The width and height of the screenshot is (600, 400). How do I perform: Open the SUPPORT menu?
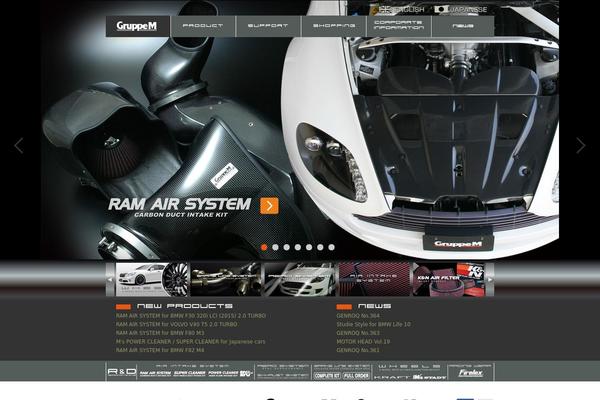coord(268,26)
